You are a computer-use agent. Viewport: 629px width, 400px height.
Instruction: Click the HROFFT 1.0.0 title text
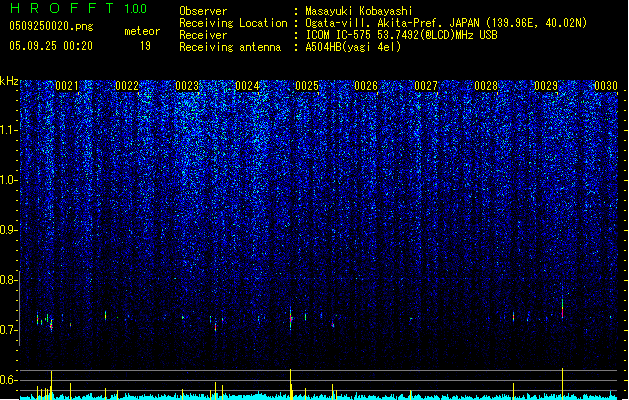[x=79, y=8]
